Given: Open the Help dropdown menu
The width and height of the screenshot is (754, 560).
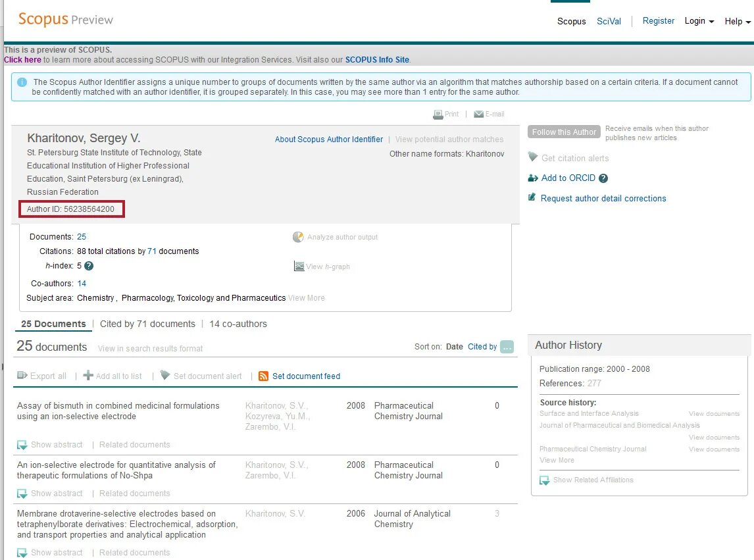Looking at the screenshot, I should coord(738,22).
